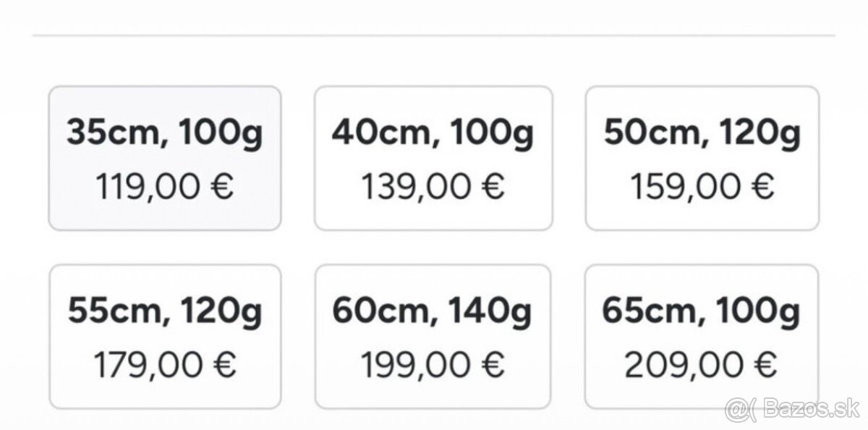
Task: Select the 35cm, 100g option
Action: click(x=165, y=158)
